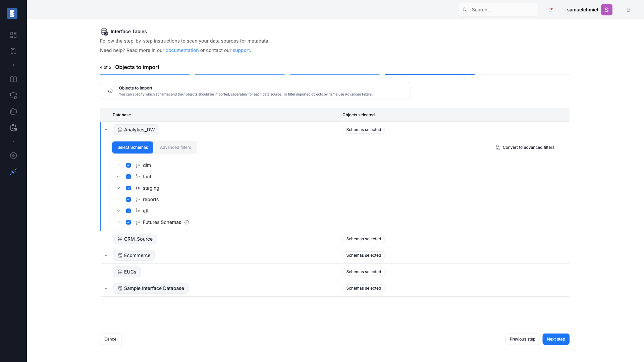The image size is (644, 362).
Task: Expand the fact schema chevron
Action: 118,177
